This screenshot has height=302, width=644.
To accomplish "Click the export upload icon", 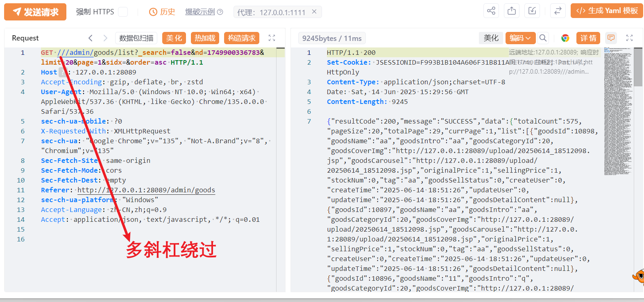I will 511,11.
